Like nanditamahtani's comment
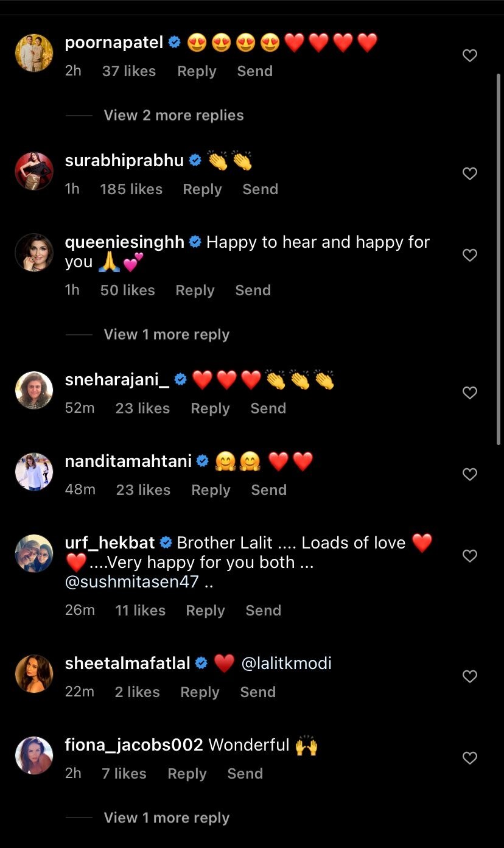 pos(469,474)
